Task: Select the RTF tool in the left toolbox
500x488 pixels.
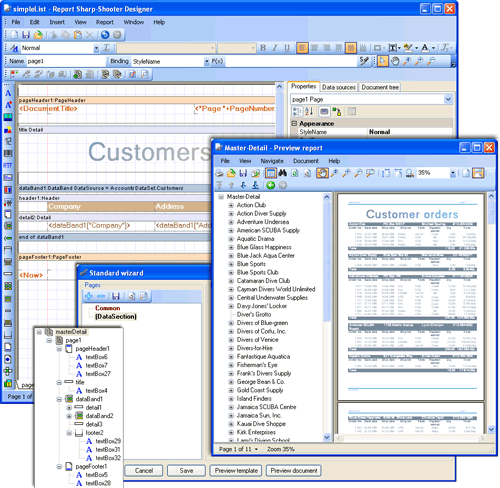Action: point(8,165)
